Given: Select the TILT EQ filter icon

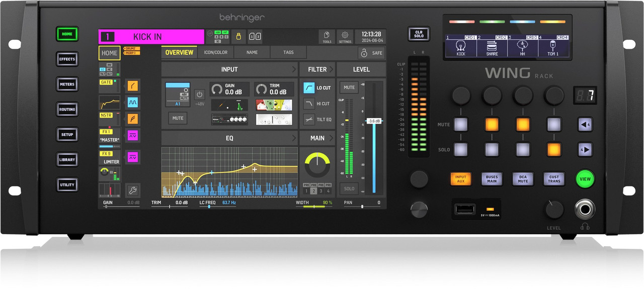Looking at the screenshot, I should pos(309,120).
